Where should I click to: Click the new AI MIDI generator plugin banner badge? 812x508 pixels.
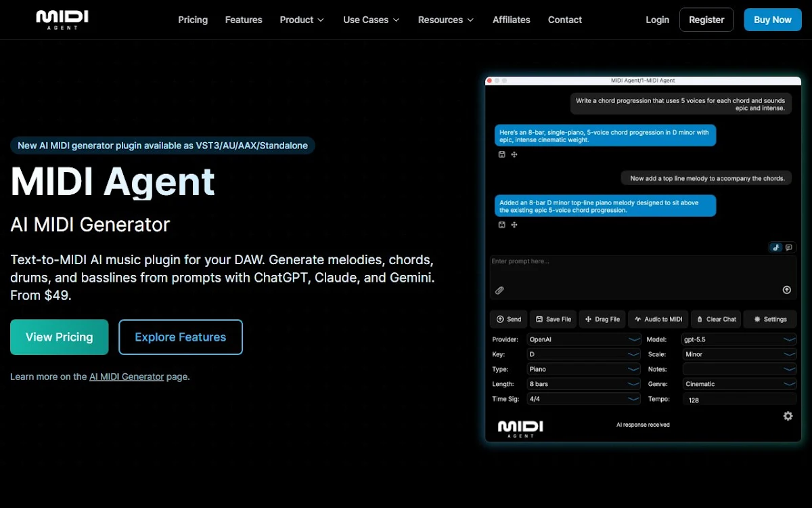click(162, 145)
